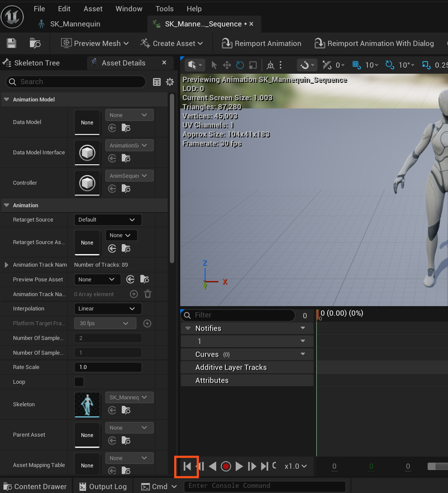Open the Interpolation Linear dropdown
The image size is (448, 493).
108,309
